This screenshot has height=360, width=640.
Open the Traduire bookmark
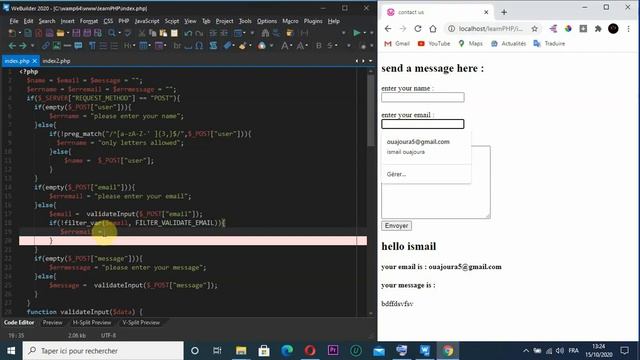[549, 43]
